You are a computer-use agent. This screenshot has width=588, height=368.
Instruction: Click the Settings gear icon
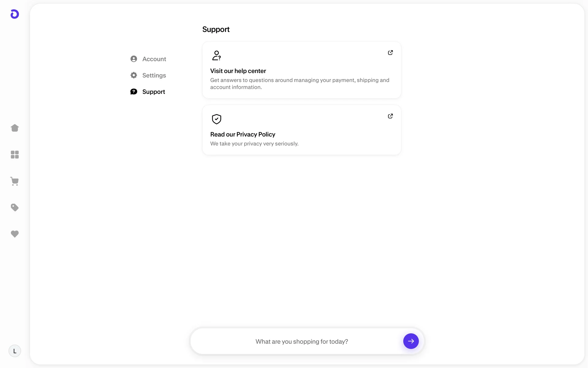pyautogui.click(x=134, y=75)
